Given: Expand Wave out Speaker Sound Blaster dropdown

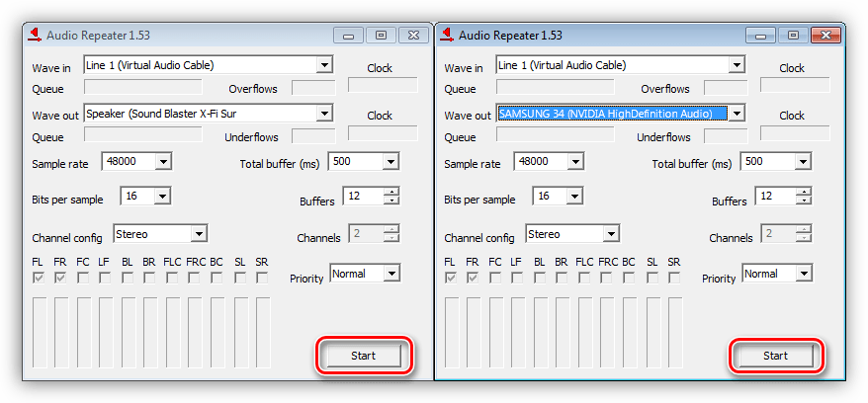Looking at the screenshot, I should pyautogui.click(x=324, y=114).
